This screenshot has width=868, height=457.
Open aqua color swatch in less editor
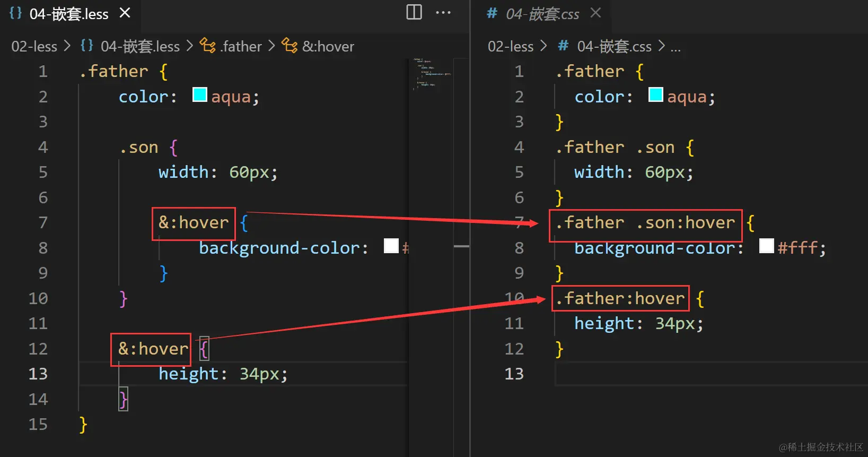tap(200, 95)
